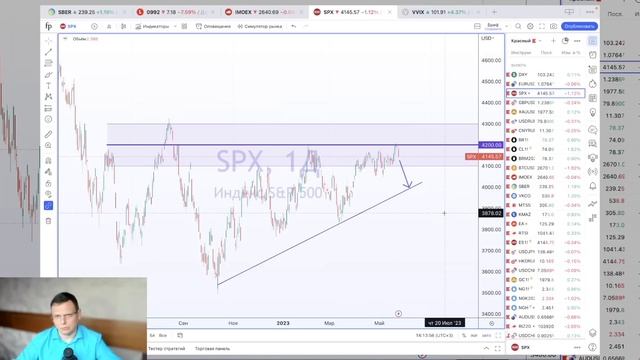640x360 pixels.
Task: Select IMOEX row in the watchlist
Action: click(545, 177)
